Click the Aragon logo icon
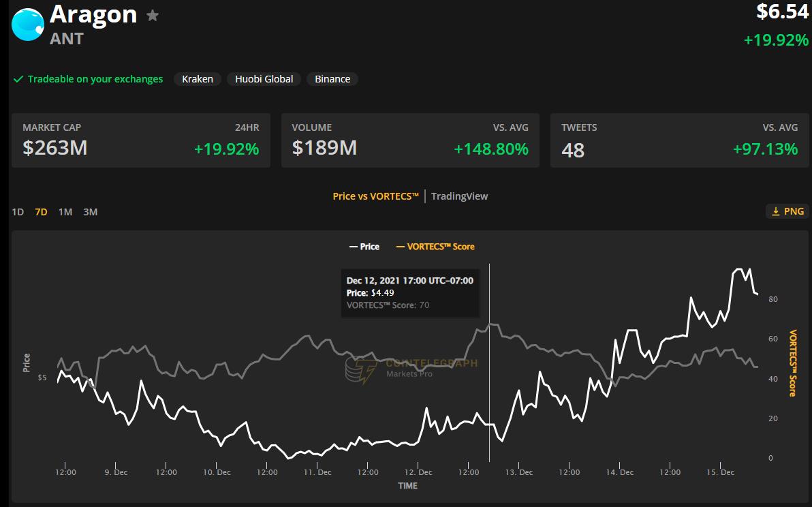Viewport: 812px width, 507px height. [x=28, y=25]
